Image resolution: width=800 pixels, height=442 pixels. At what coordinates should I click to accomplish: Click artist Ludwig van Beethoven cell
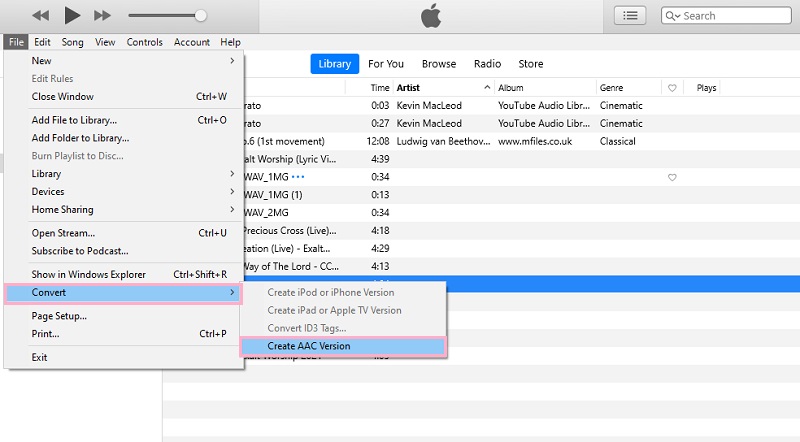tap(443, 141)
